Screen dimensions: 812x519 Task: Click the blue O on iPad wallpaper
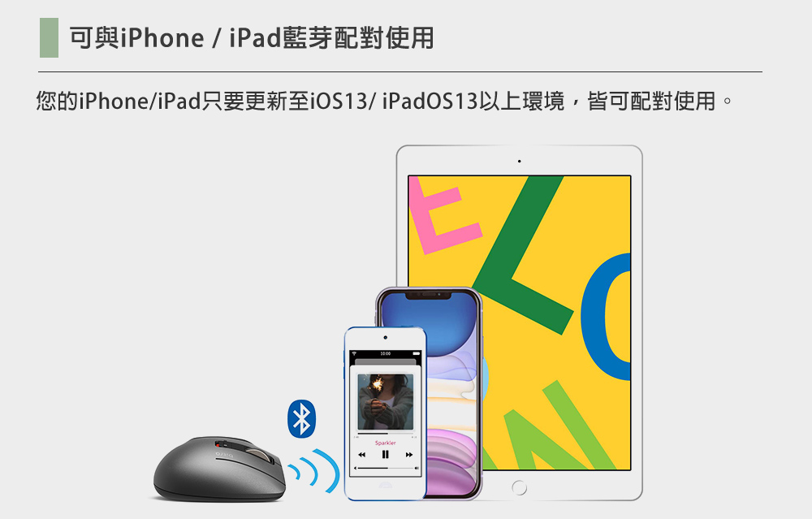[x=606, y=317]
